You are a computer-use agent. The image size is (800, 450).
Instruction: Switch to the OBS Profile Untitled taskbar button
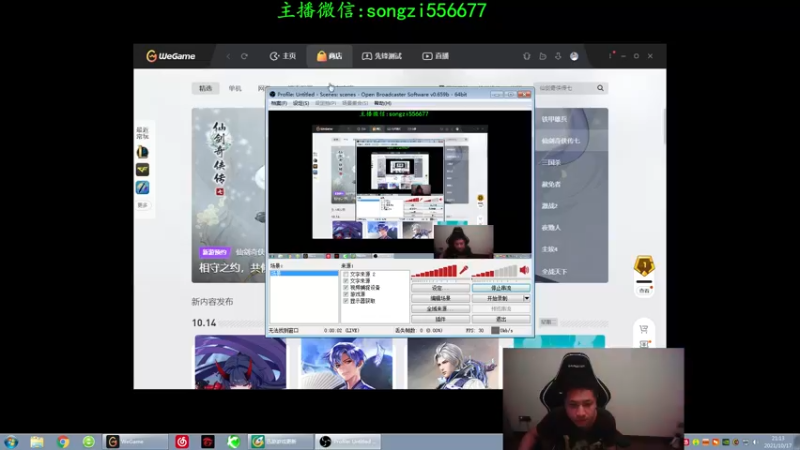pos(349,442)
